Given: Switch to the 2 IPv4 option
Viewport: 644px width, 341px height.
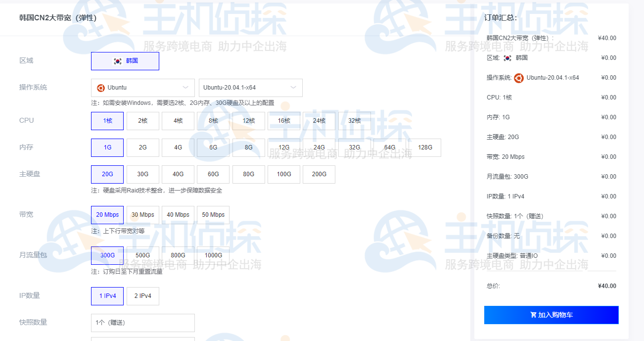Looking at the screenshot, I should tap(142, 296).
